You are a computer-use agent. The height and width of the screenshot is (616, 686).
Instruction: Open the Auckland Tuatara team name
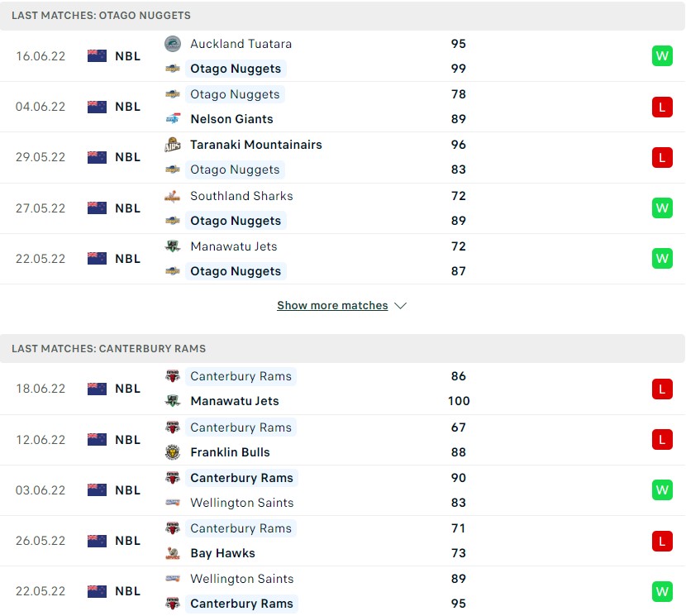click(241, 44)
